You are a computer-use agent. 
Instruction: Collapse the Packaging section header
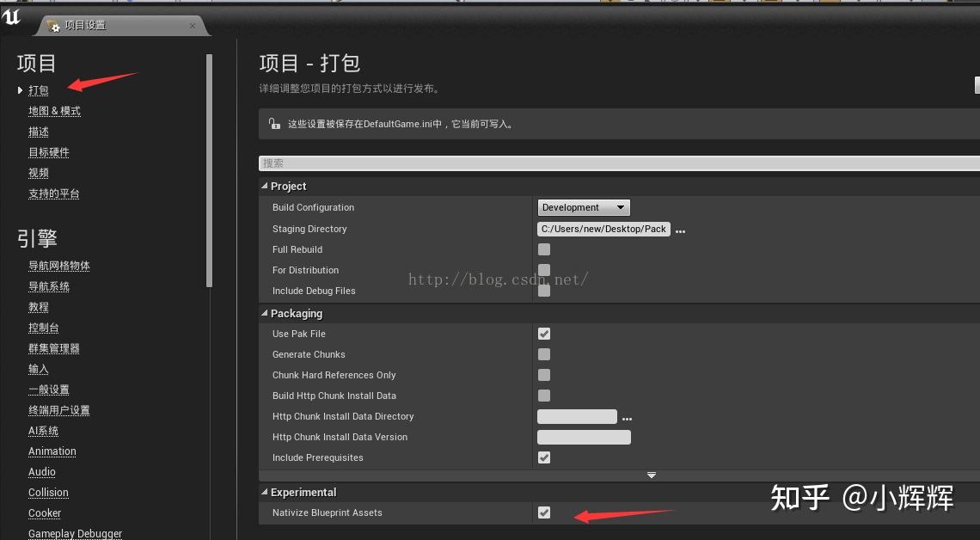pyautogui.click(x=264, y=313)
